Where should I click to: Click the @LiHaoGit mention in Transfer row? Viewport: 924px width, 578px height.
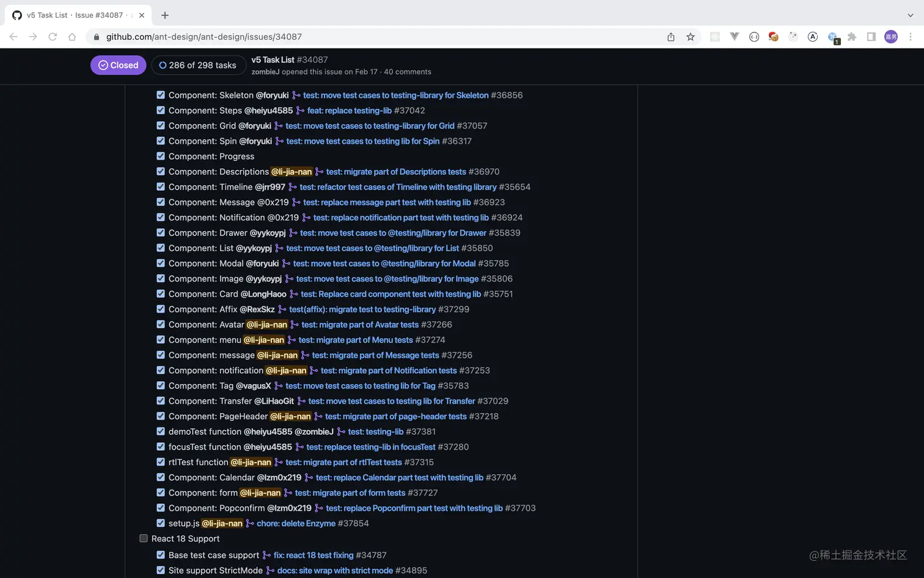274,401
